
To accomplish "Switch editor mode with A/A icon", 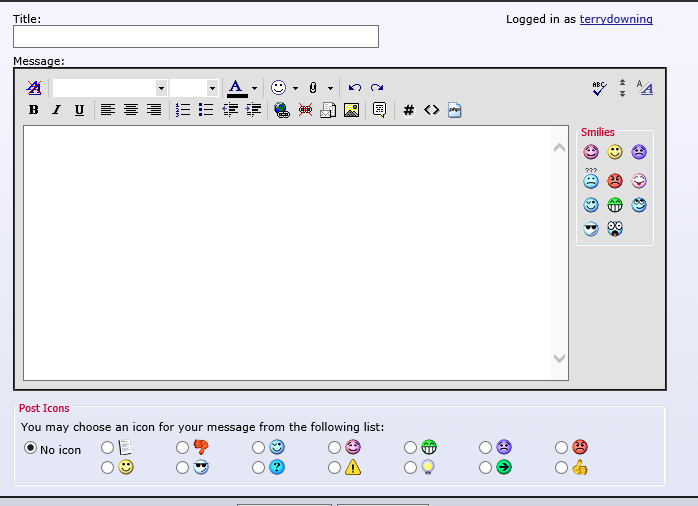I will [645, 88].
